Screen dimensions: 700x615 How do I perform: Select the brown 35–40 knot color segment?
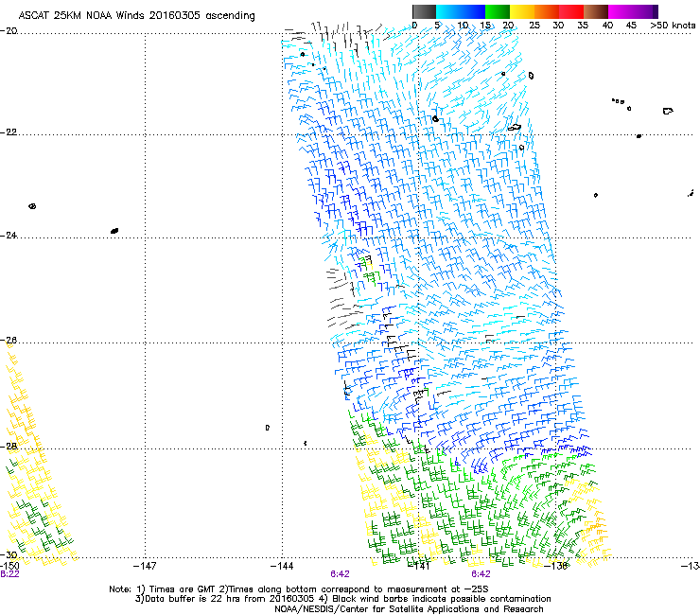tap(596, 11)
